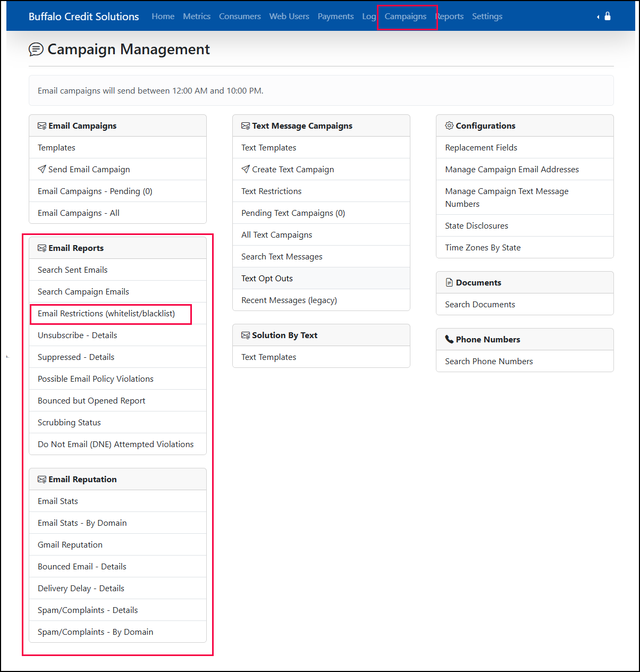Click the Buffalo Credit Solutions brand link
This screenshot has width=640, height=672.
[x=84, y=16]
